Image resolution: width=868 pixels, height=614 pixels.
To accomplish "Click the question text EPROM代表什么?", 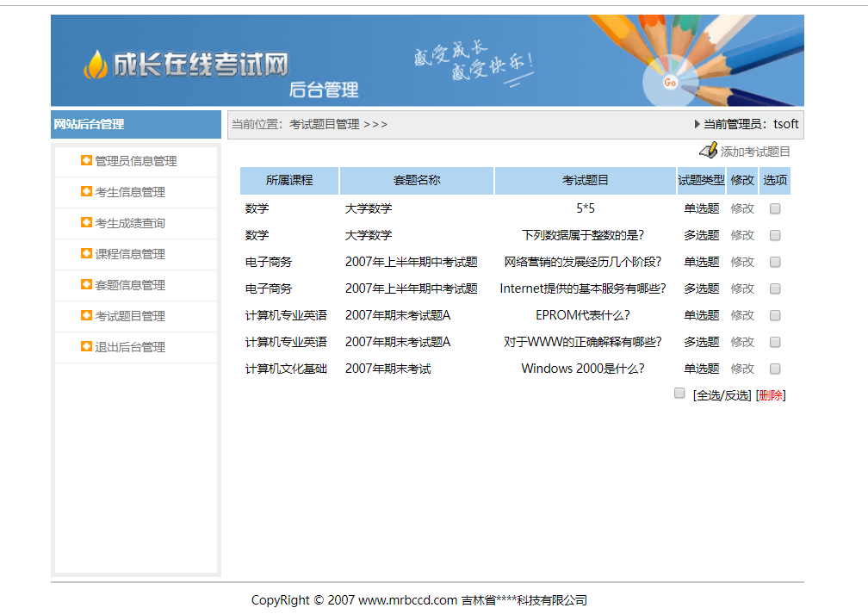I will [x=583, y=315].
